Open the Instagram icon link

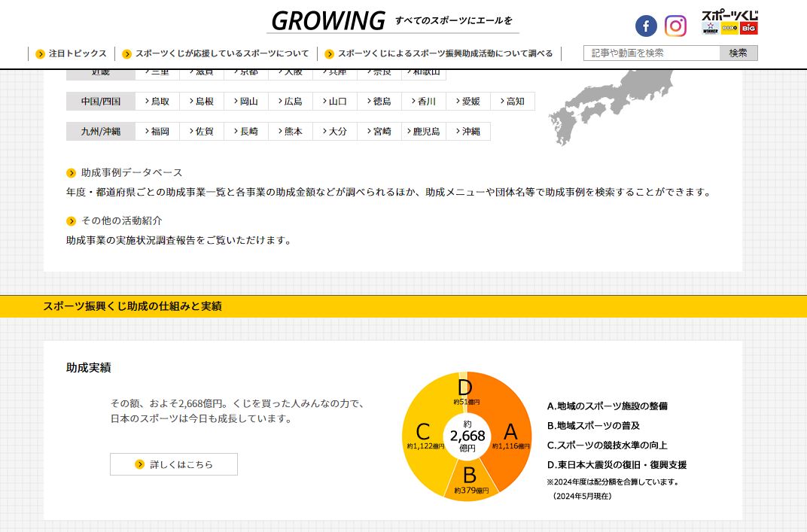pos(675,26)
